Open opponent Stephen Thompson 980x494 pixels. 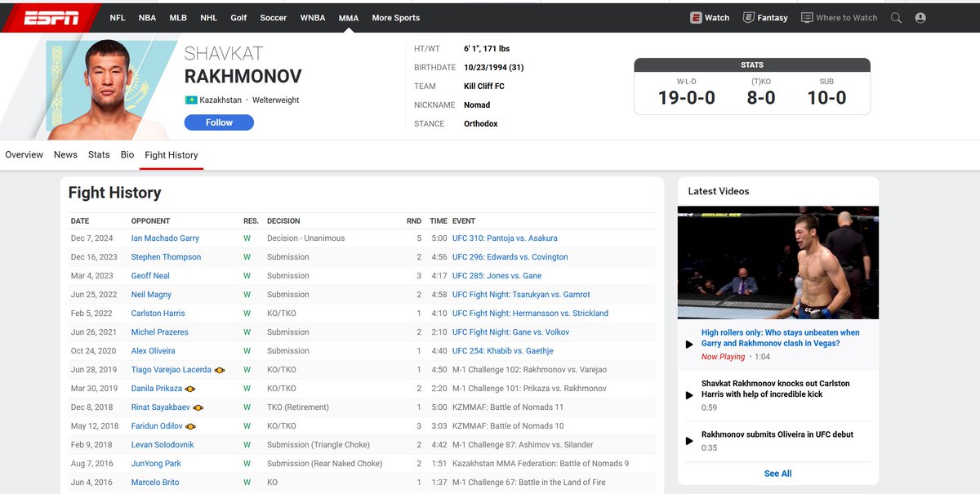166,257
